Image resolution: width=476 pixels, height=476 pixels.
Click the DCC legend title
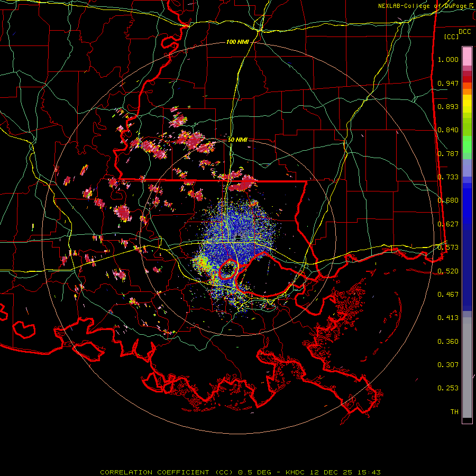coord(465,32)
